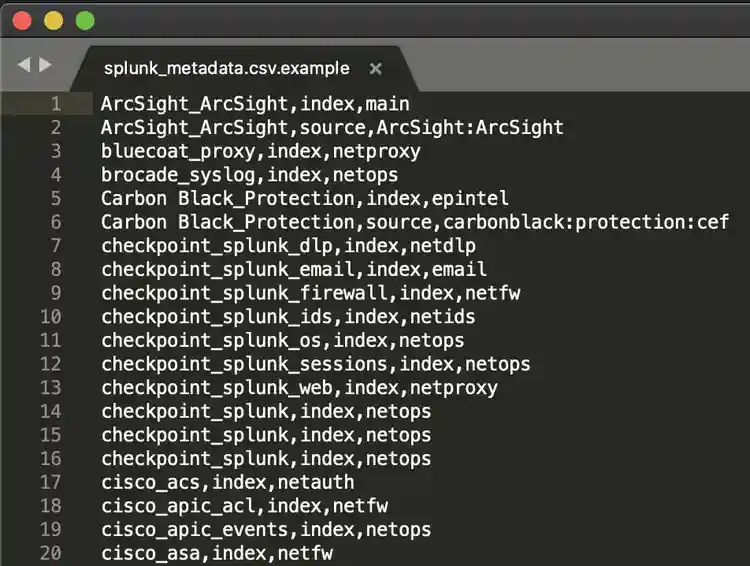Click the right tab navigation arrow
The image size is (750, 566).
coord(45,65)
